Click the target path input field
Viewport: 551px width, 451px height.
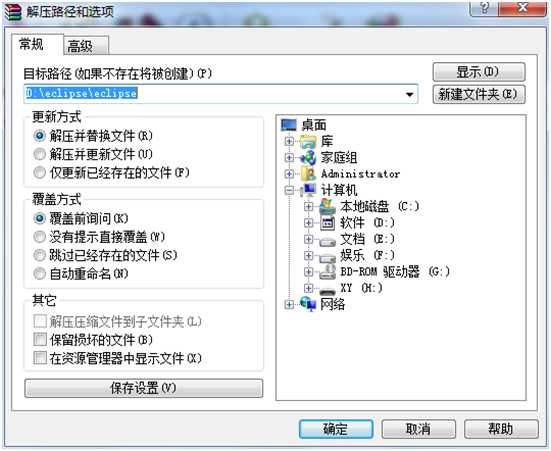point(220,94)
